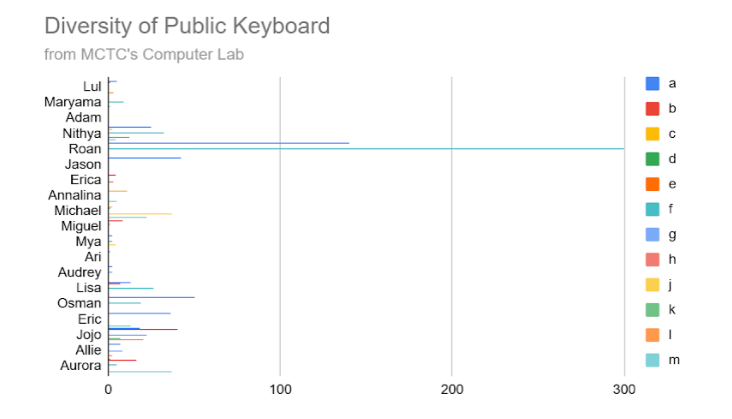Select the yellow 'c' legend swatch
Viewport: 732px width, 419px height.
[x=652, y=133]
